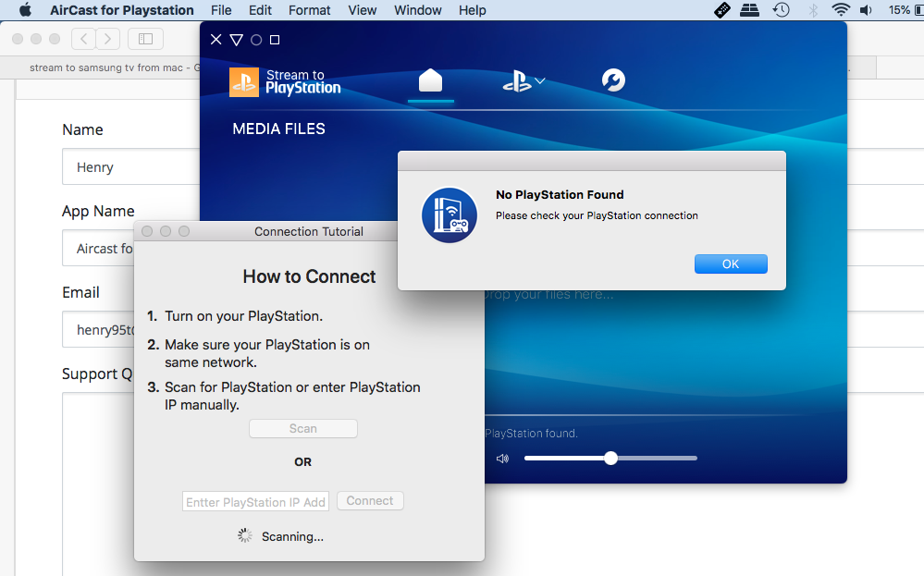Image resolution: width=924 pixels, height=576 pixels.
Task: Click the menu bar icon left of Time Machine
Action: tap(749, 10)
